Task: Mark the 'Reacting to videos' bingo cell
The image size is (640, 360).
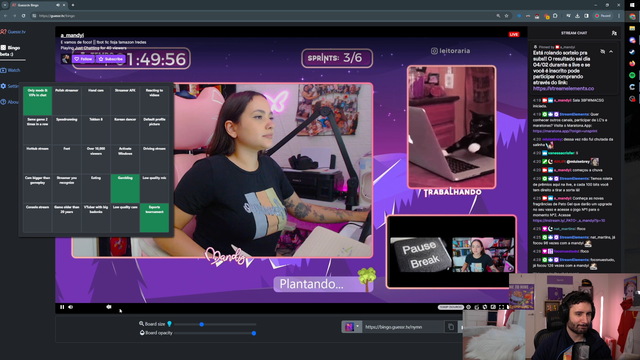Action: coord(154,101)
